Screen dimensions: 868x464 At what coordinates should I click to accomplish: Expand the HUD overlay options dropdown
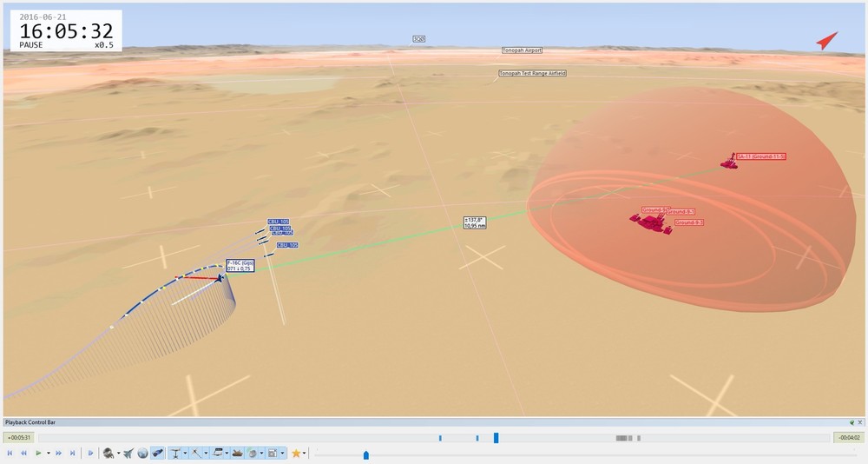pos(227,454)
